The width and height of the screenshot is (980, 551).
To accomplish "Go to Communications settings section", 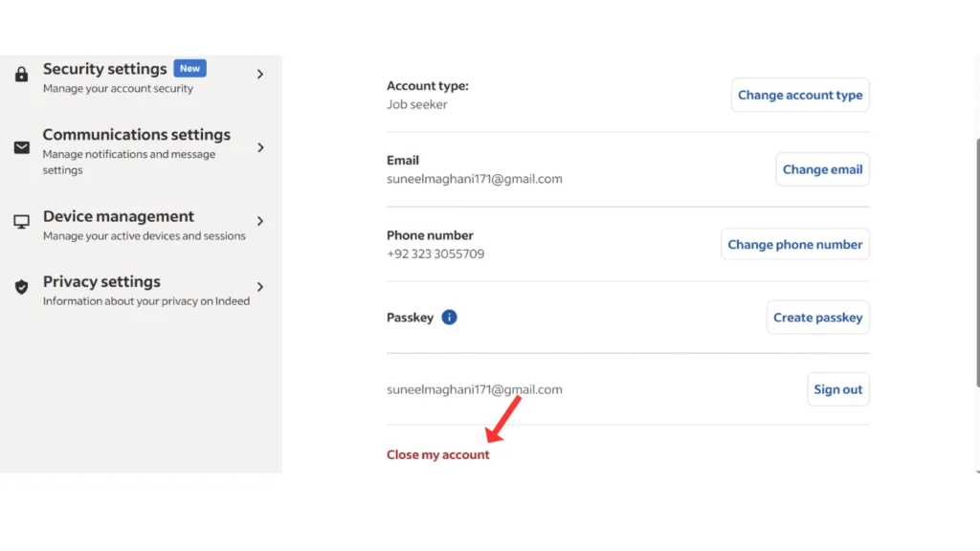I will click(x=136, y=136).
